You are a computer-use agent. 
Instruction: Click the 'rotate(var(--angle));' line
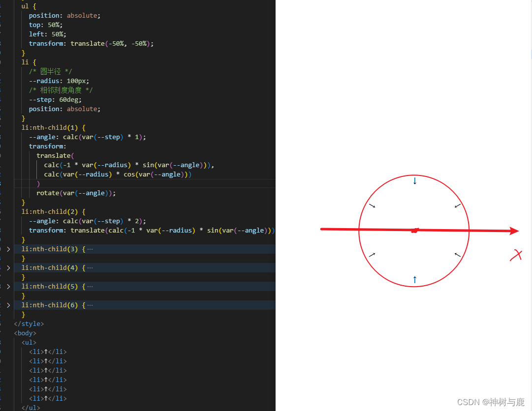pyautogui.click(x=76, y=193)
